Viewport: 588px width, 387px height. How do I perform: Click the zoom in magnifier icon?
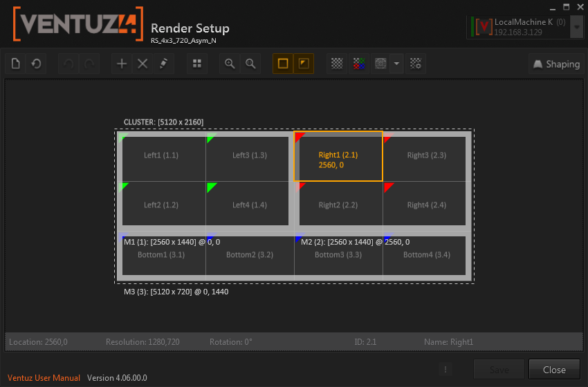230,64
